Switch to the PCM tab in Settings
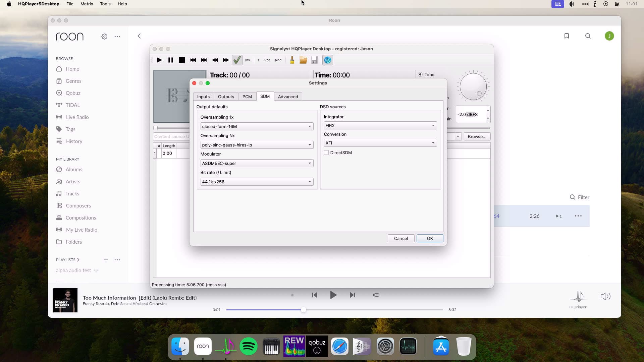 (x=247, y=97)
